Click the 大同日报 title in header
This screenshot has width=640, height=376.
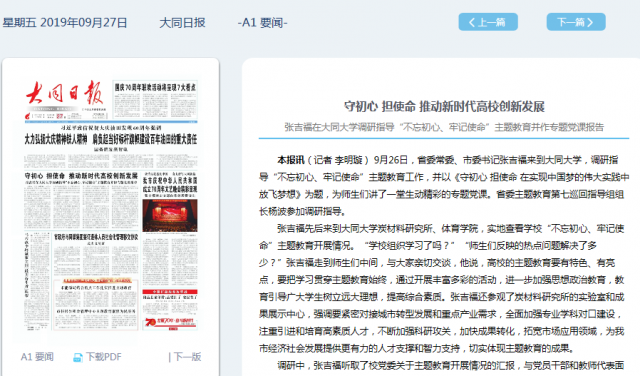pos(182,22)
